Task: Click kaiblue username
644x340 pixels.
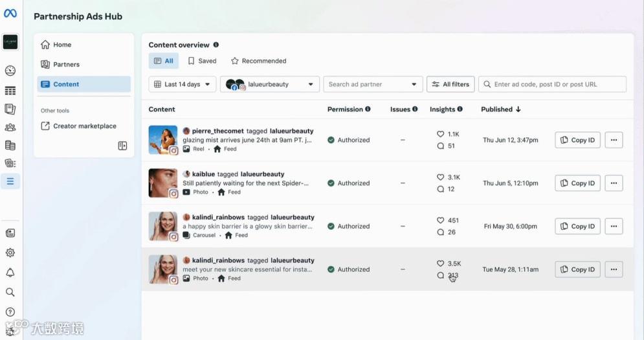Action: pyautogui.click(x=203, y=174)
